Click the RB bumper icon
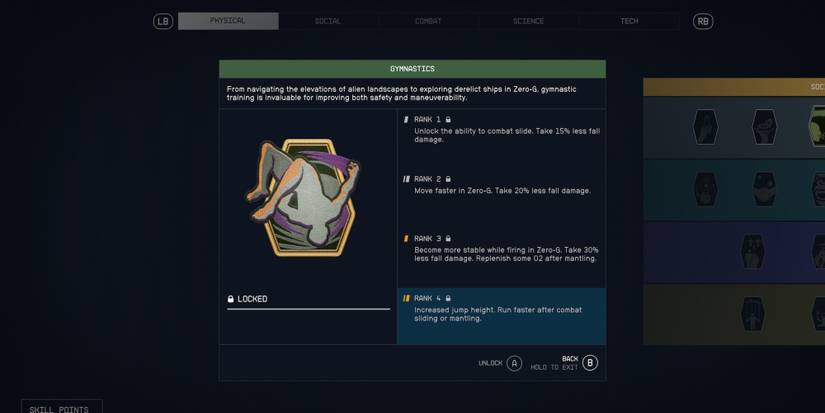The height and width of the screenshot is (413, 825). pyautogui.click(x=703, y=21)
